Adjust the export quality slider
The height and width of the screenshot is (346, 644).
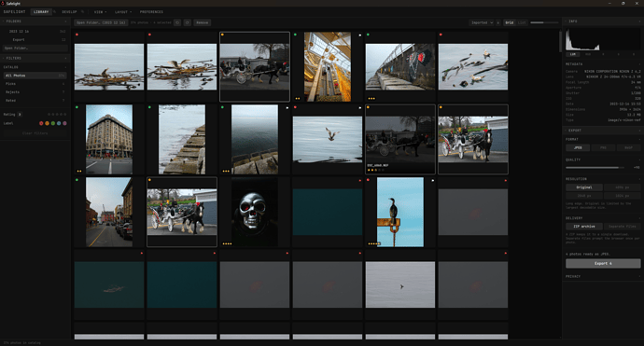tap(595, 168)
